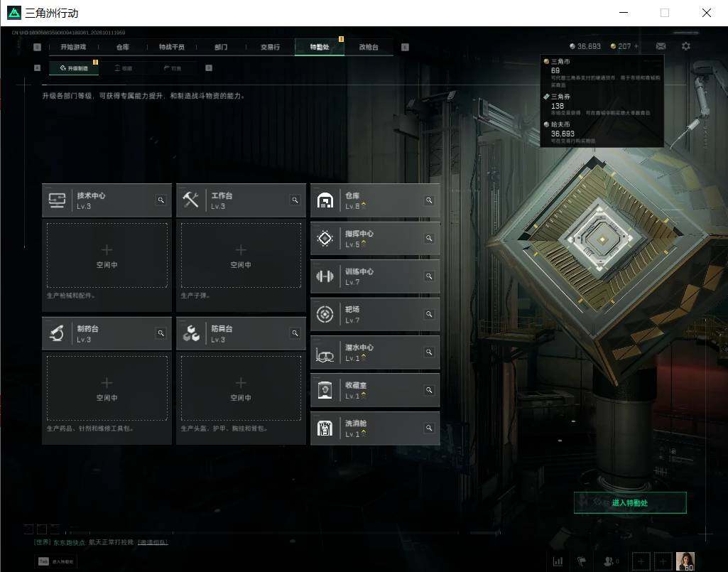Click the magnifier for 收藏室
728x572 pixels.
point(429,390)
